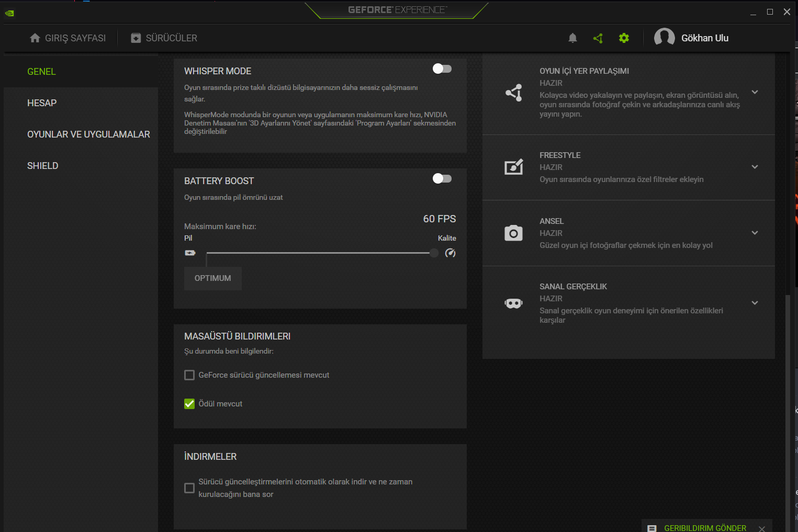Screen dimensions: 798x532
Task: Click the VR headset icon
Action: coord(513,303)
